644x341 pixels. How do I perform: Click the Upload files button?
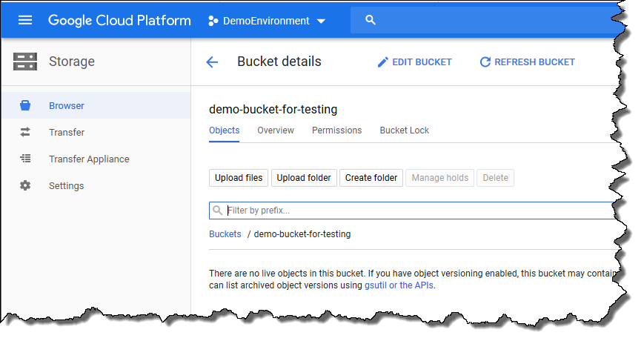239,178
